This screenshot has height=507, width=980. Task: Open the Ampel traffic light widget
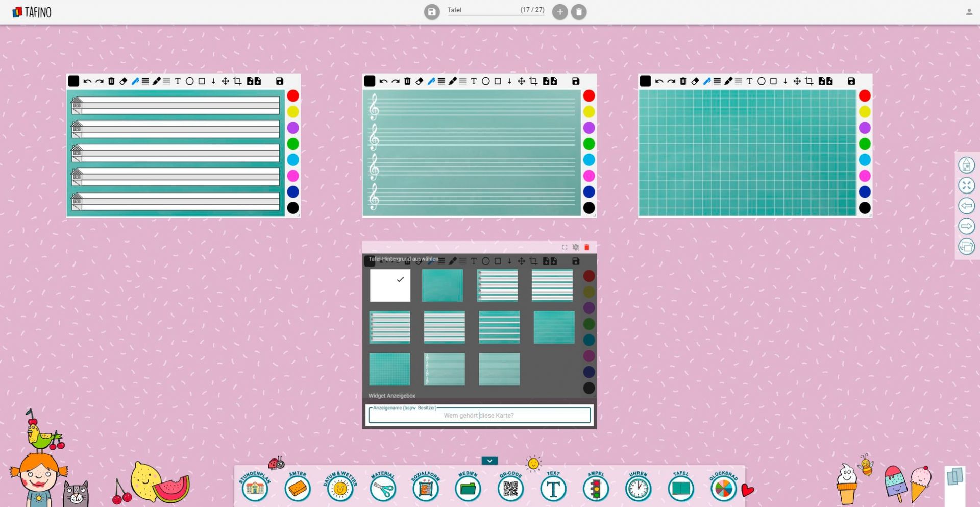[x=596, y=489]
